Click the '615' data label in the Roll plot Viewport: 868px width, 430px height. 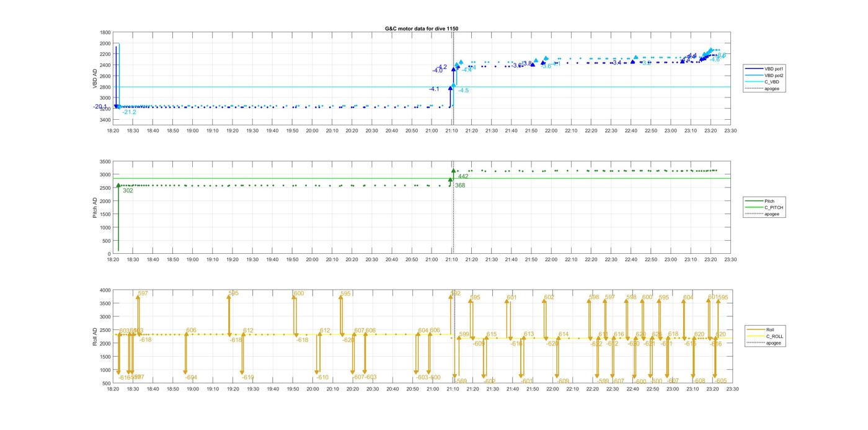click(x=492, y=334)
